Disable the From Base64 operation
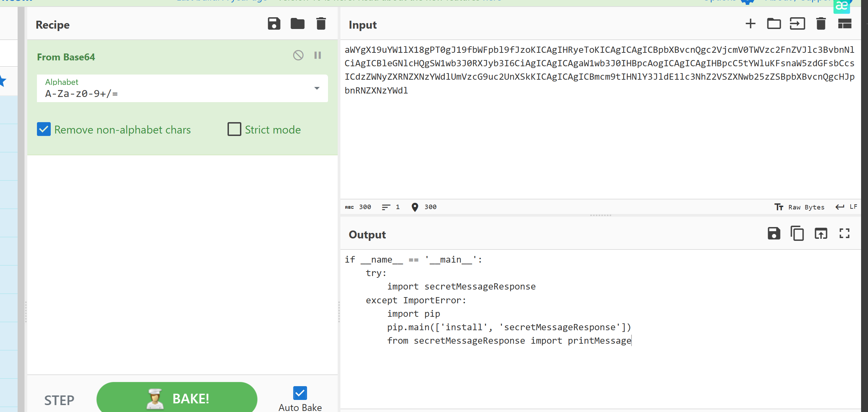The image size is (868, 412). tap(298, 55)
